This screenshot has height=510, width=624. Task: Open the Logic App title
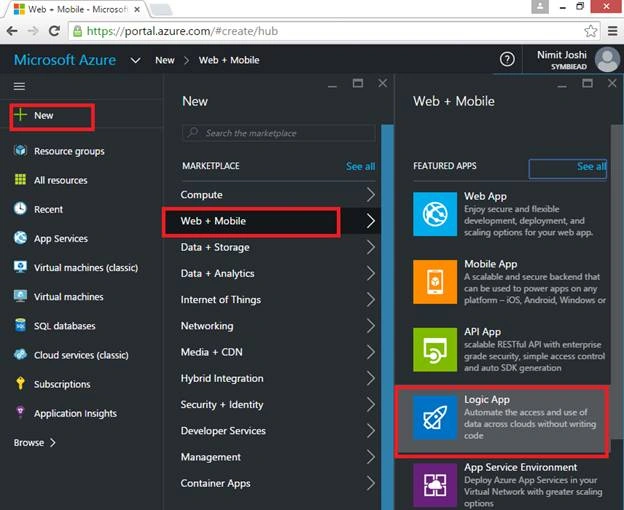(487, 399)
